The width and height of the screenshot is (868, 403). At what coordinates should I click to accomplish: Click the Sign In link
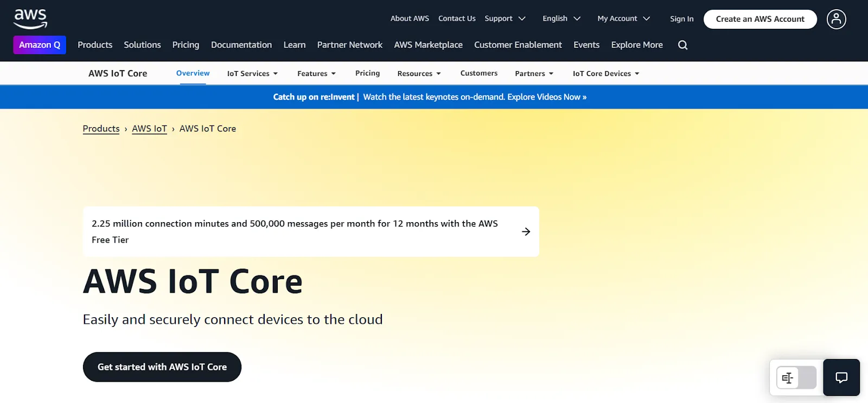pos(681,19)
